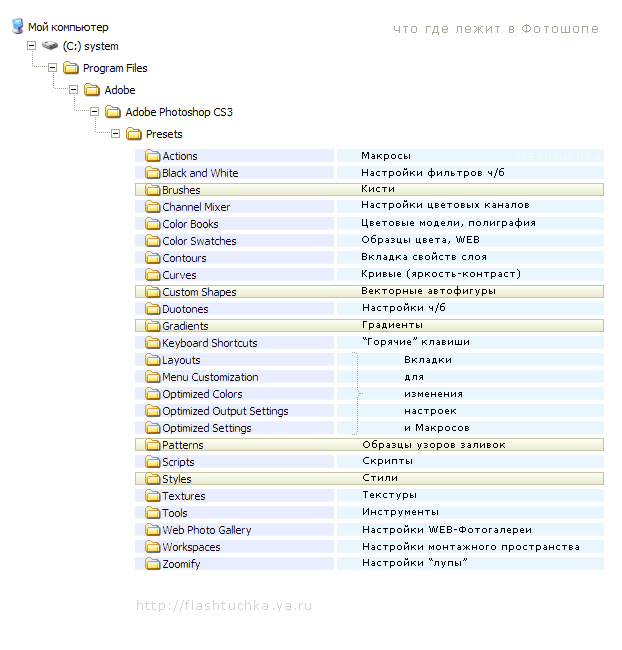Click the Color Swatches folder icon
Viewport: 622px width, 650px height.
click(153, 241)
